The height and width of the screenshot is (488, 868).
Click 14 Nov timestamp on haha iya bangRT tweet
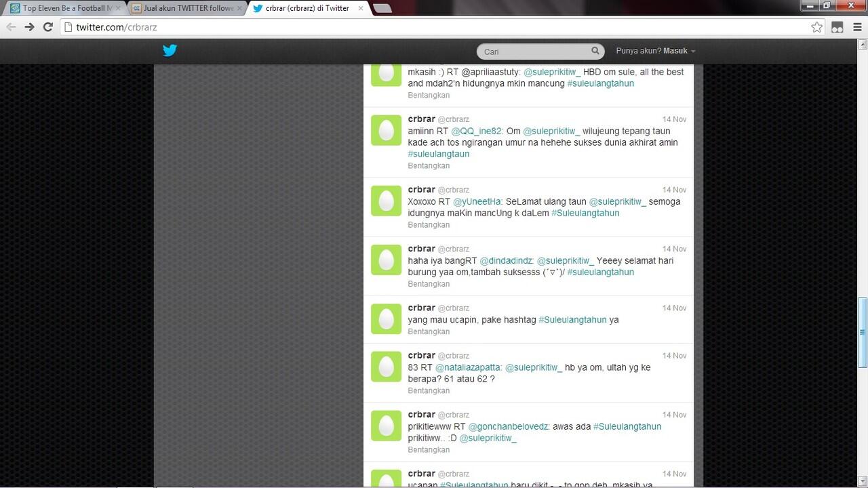[x=675, y=249]
